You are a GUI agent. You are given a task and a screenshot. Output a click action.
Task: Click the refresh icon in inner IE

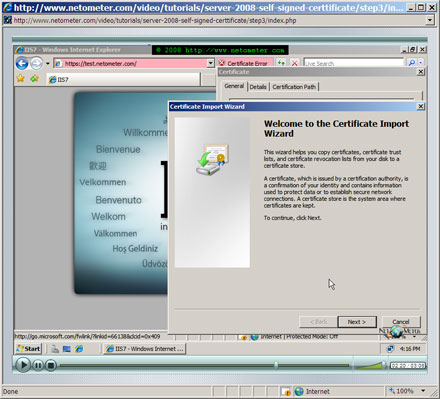(282, 63)
